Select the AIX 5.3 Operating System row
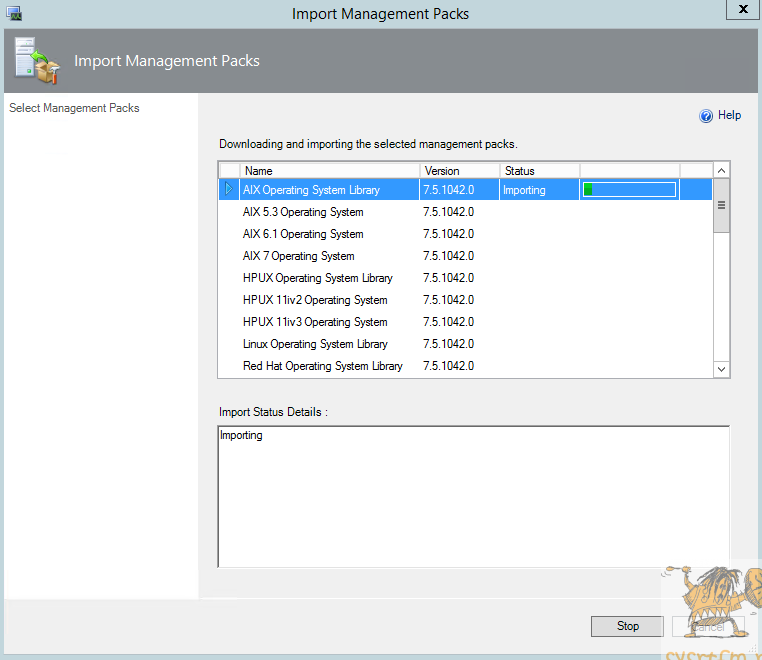Viewport: 762px width, 660px height. [303, 212]
